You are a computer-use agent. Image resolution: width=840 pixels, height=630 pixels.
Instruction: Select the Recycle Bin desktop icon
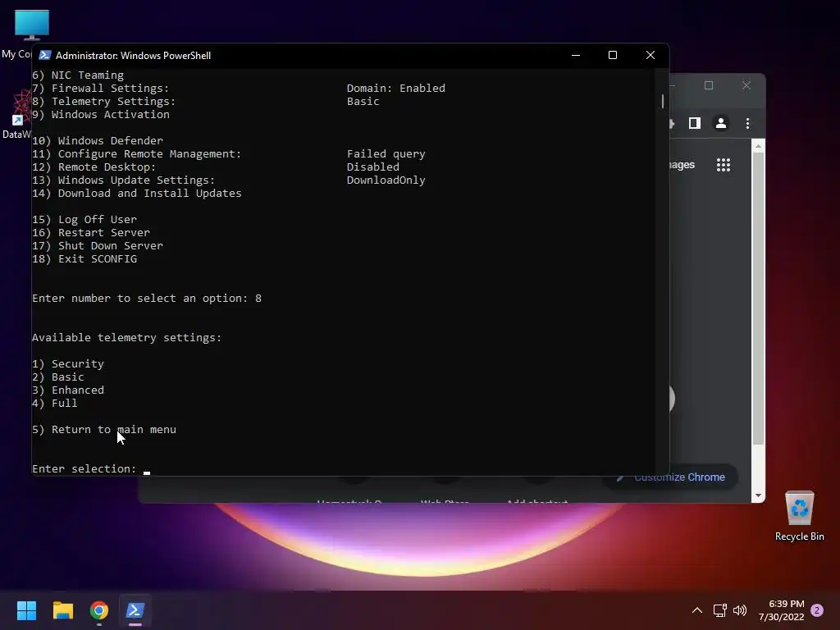click(x=799, y=515)
